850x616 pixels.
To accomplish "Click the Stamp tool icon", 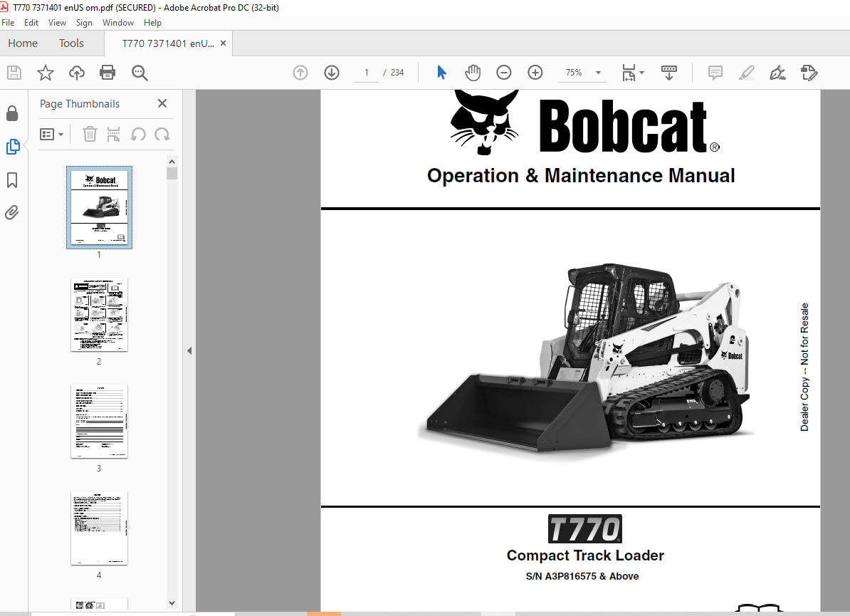I will point(809,73).
